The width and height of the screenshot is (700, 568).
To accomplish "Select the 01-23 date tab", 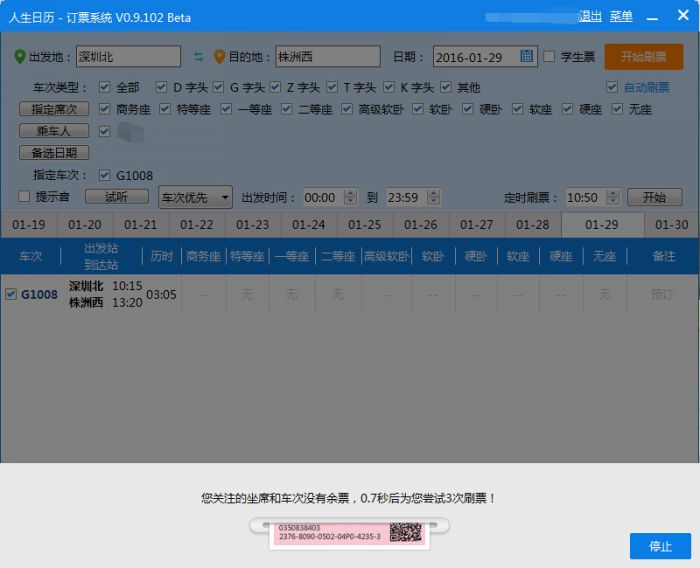I will point(253,225).
